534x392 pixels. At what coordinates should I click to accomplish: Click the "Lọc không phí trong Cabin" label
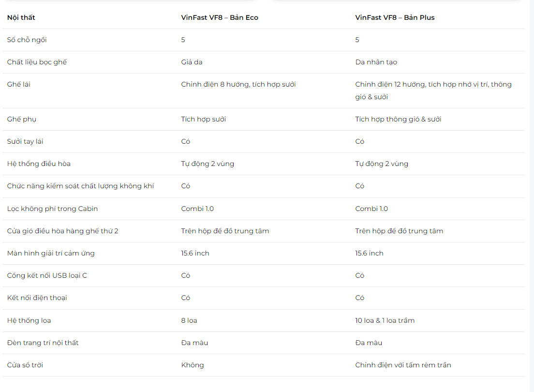pyautogui.click(x=52, y=209)
